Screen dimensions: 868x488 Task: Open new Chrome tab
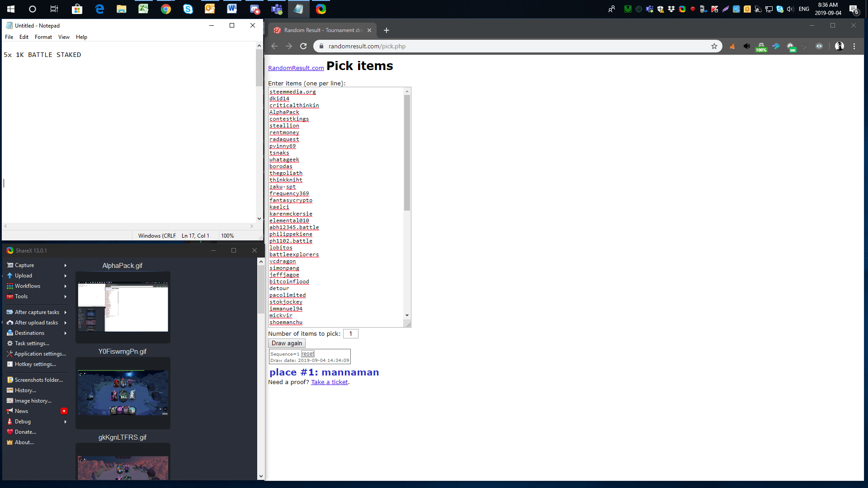(387, 30)
